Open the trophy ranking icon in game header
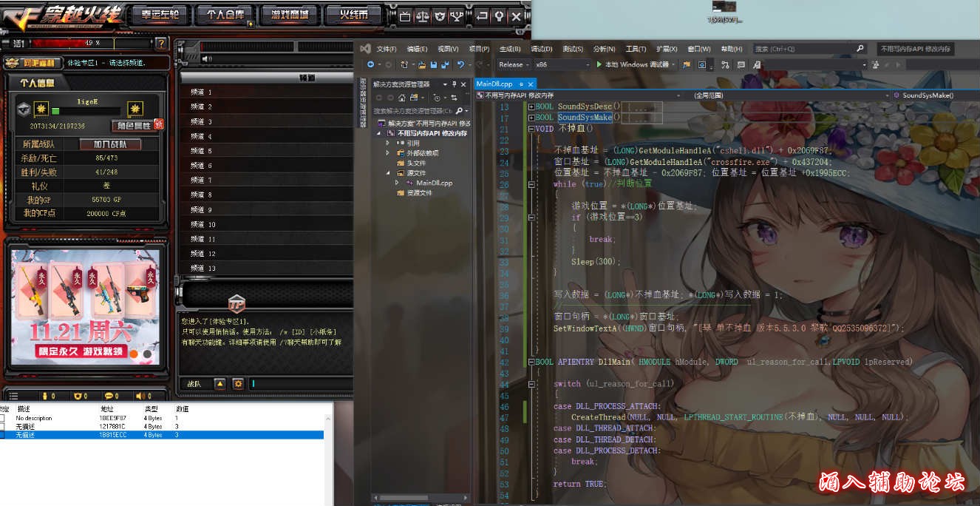The width and height of the screenshot is (980, 506). (x=457, y=16)
